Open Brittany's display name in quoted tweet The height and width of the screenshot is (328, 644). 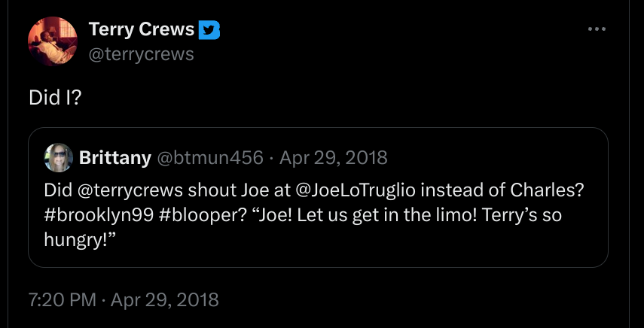114,157
